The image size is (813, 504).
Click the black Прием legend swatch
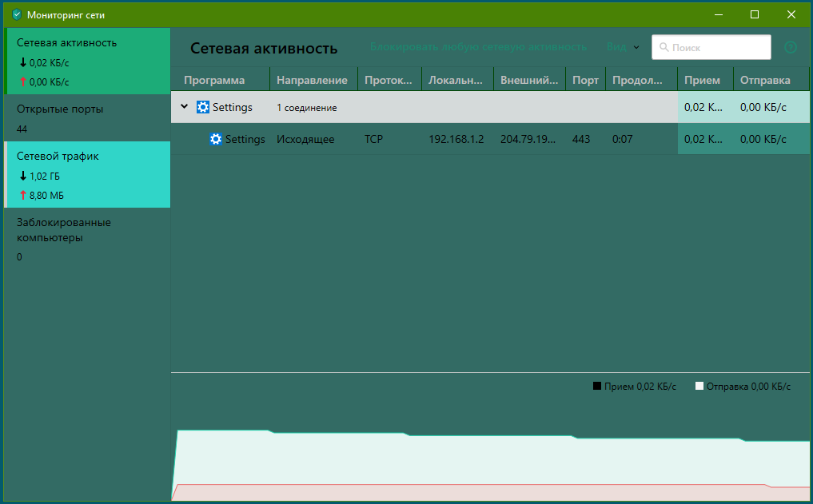coord(596,386)
